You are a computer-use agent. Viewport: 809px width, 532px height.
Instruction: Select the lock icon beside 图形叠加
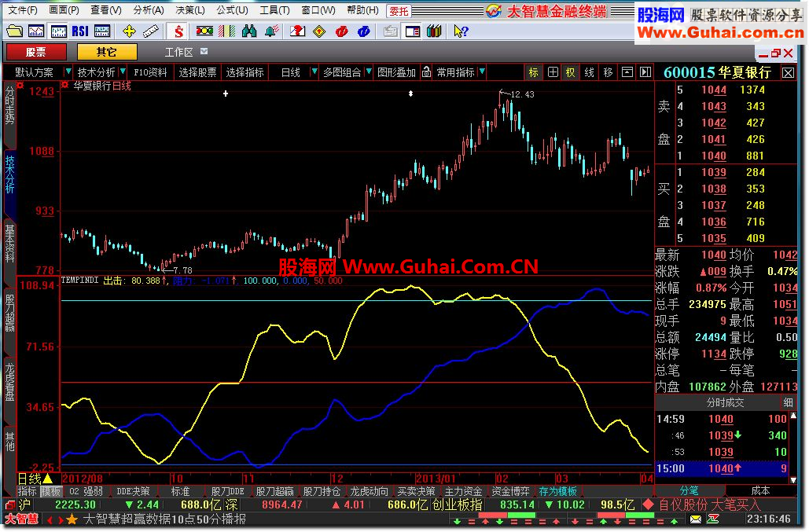(x=426, y=72)
